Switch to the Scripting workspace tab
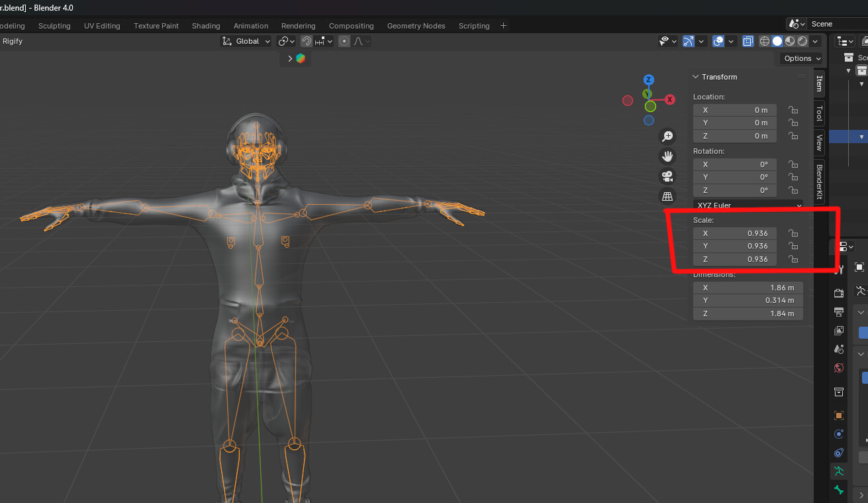868x503 pixels. click(x=474, y=26)
